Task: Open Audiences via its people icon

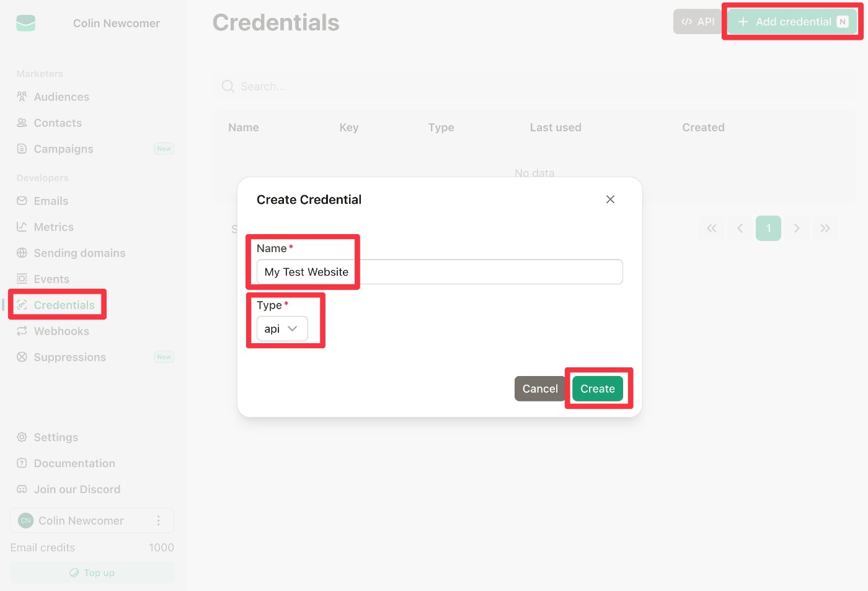Action: (x=22, y=97)
